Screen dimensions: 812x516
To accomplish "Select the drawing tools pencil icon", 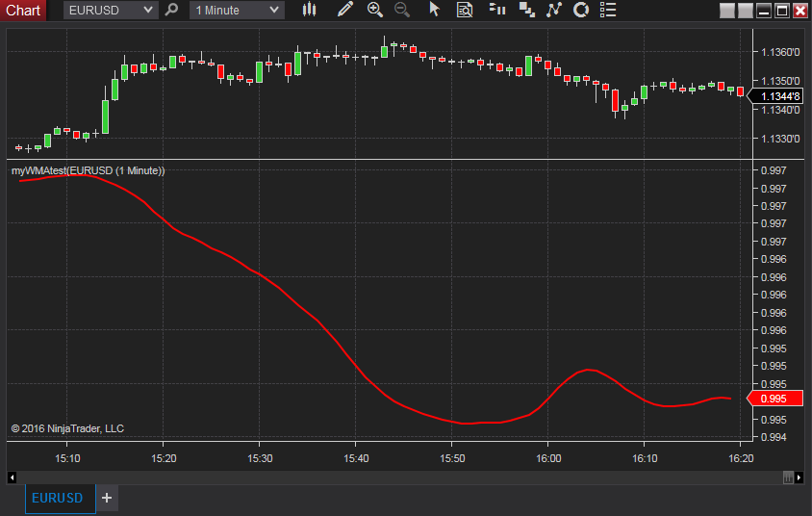I will coord(344,10).
